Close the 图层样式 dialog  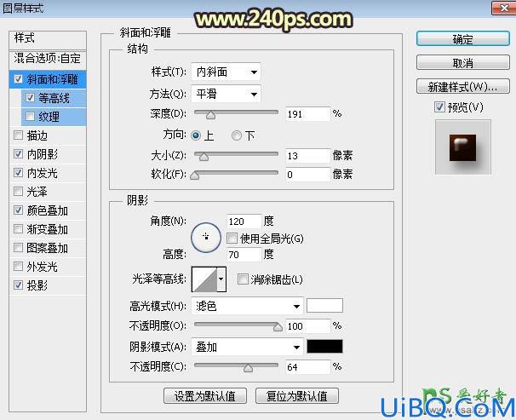[503, 8]
